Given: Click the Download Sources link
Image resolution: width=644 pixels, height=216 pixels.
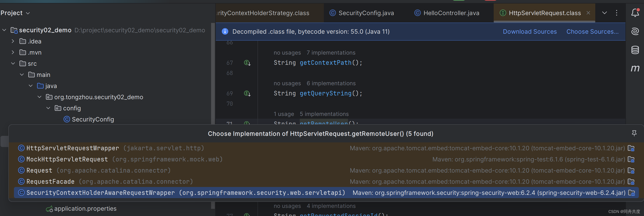Looking at the screenshot, I should (x=529, y=32).
